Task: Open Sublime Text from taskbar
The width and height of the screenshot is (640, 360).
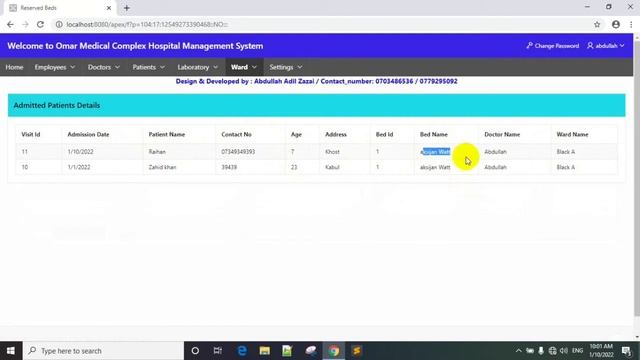Action: (356, 351)
